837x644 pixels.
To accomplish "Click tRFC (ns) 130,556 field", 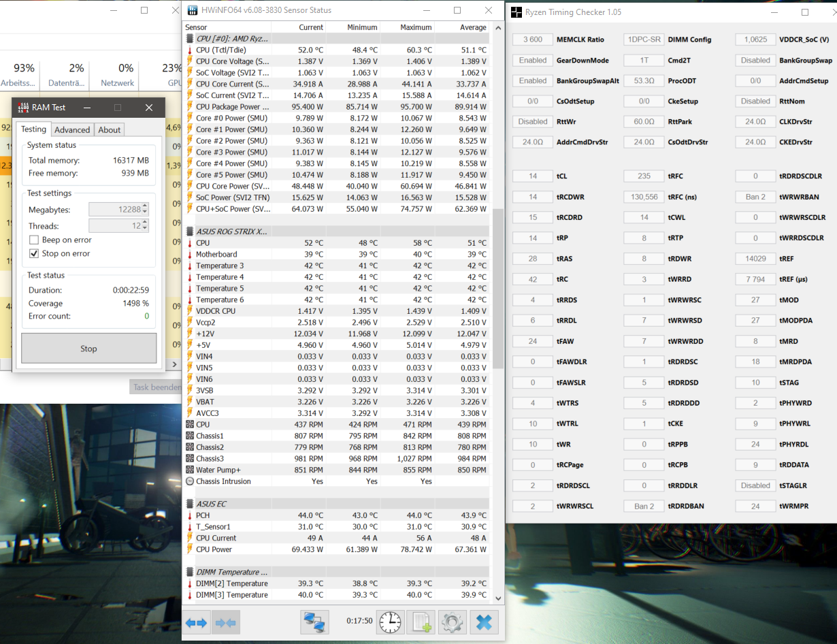I will [644, 197].
